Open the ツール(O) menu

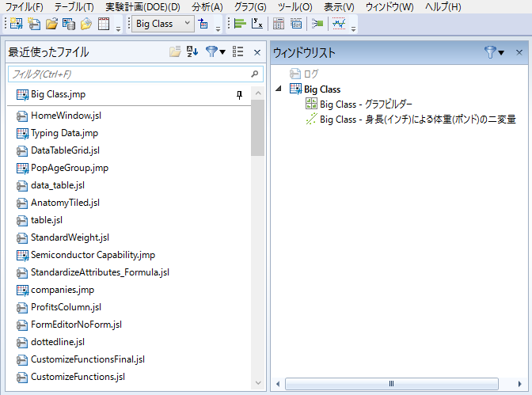pos(294,7)
